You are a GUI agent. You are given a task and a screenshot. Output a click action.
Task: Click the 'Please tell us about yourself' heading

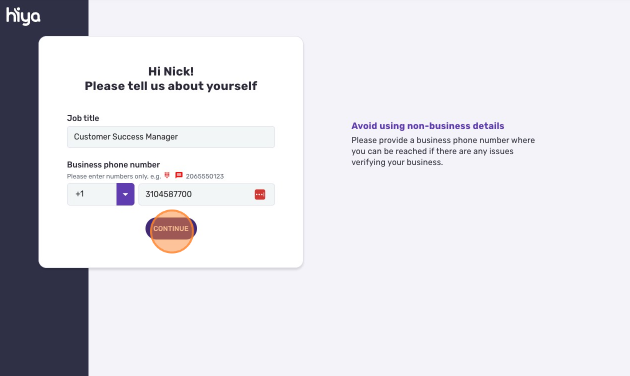click(171, 86)
